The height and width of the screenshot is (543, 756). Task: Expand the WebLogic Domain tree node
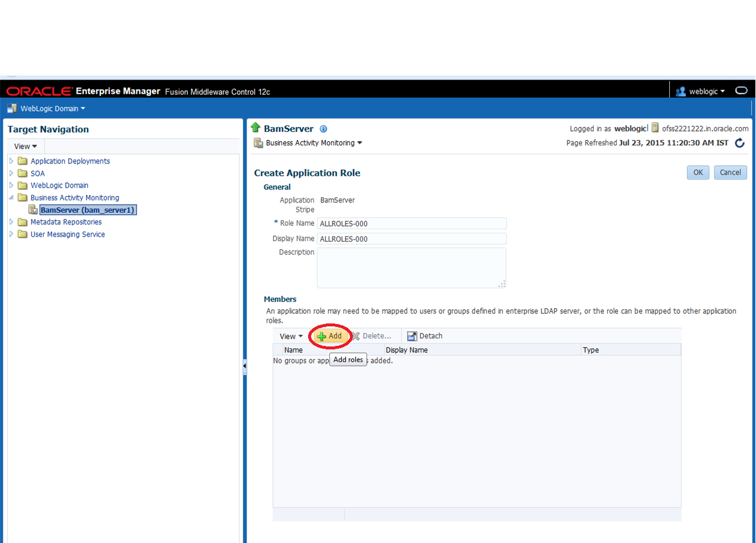[11, 185]
